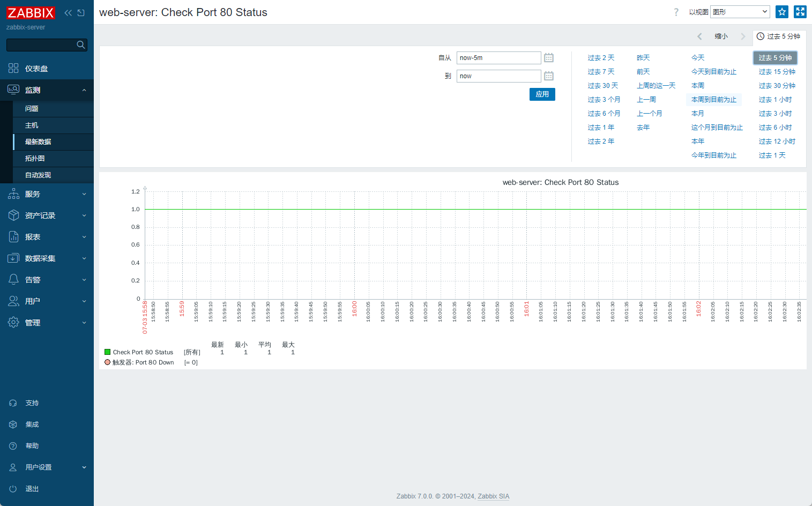812x506 pixels.
Task: Click the 告警 alerts bell icon
Action: [x=13, y=279]
